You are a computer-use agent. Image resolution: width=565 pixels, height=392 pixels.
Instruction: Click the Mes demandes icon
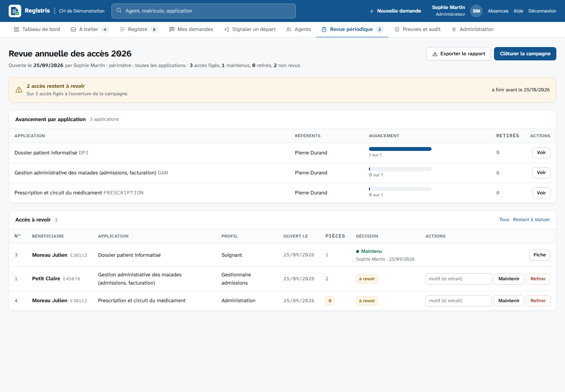click(172, 29)
